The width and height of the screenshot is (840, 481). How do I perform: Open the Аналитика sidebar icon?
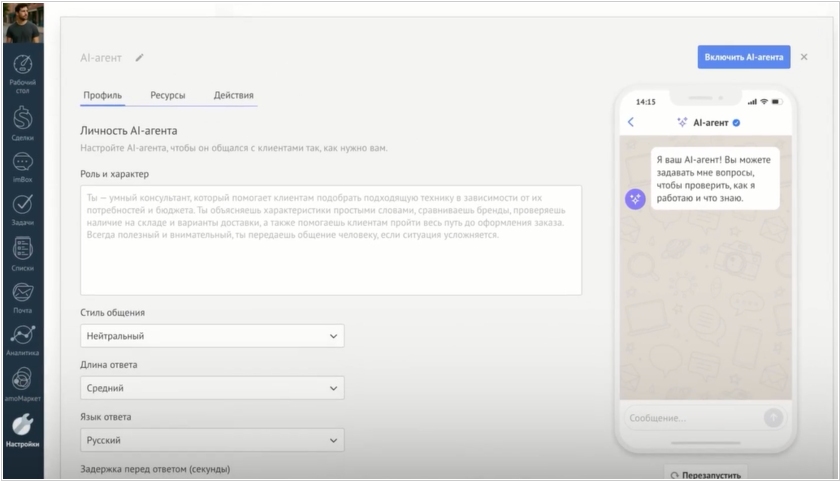click(x=22, y=338)
